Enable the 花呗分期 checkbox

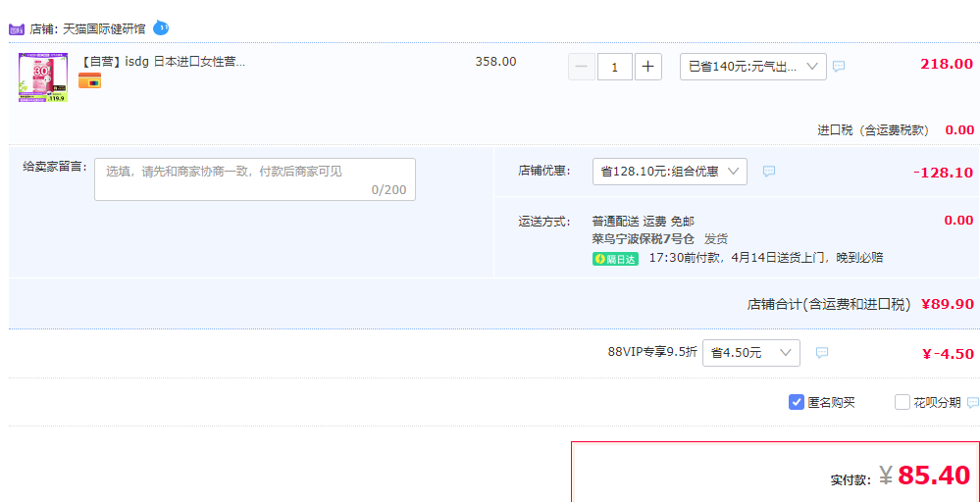click(x=902, y=402)
